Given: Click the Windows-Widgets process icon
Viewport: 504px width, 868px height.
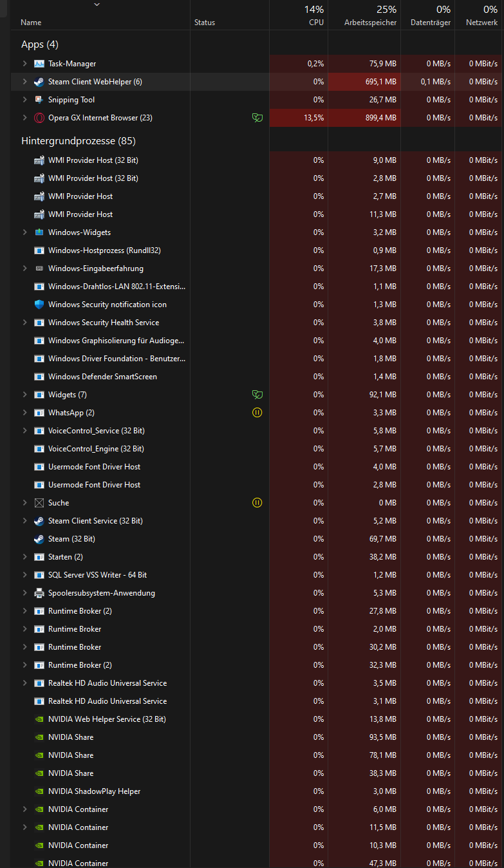Looking at the screenshot, I should (x=39, y=232).
